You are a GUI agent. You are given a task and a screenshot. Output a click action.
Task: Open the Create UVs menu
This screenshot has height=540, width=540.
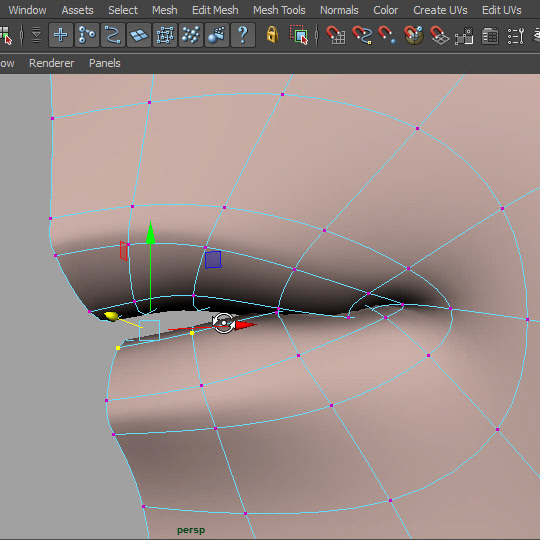click(x=440, y=10)
